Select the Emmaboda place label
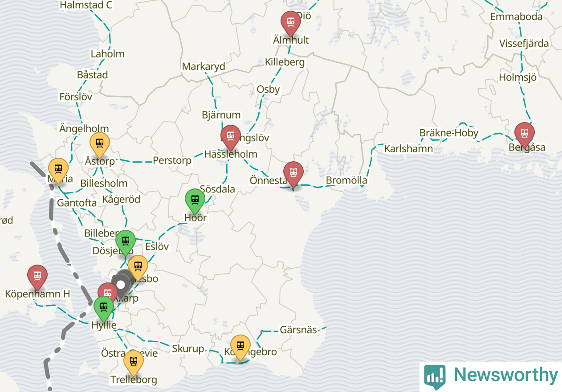Viewport: 562px width, 392px height. 516,17
